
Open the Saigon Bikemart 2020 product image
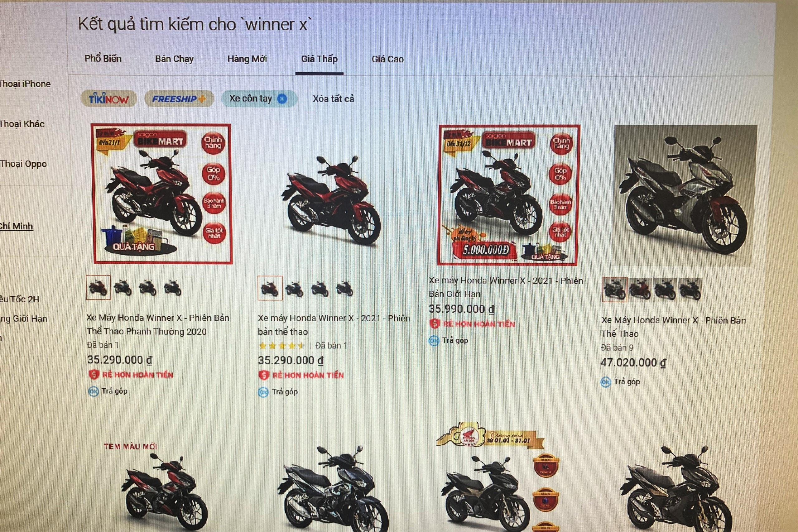coord(162,194)
